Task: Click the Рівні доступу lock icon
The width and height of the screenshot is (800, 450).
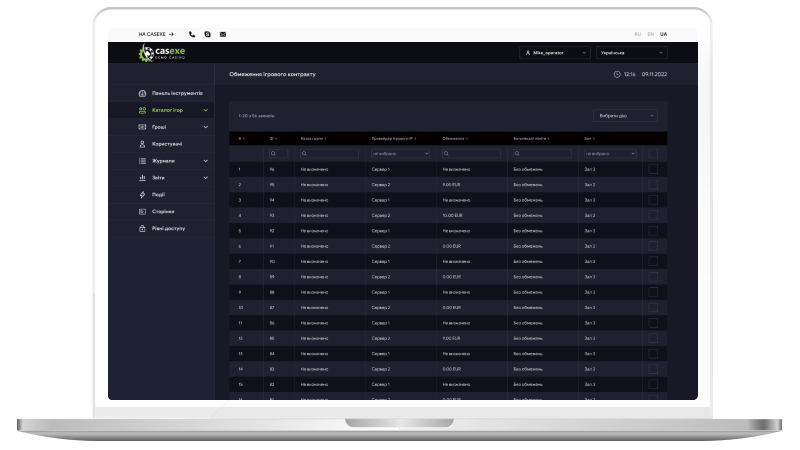Action: point(142,228)
